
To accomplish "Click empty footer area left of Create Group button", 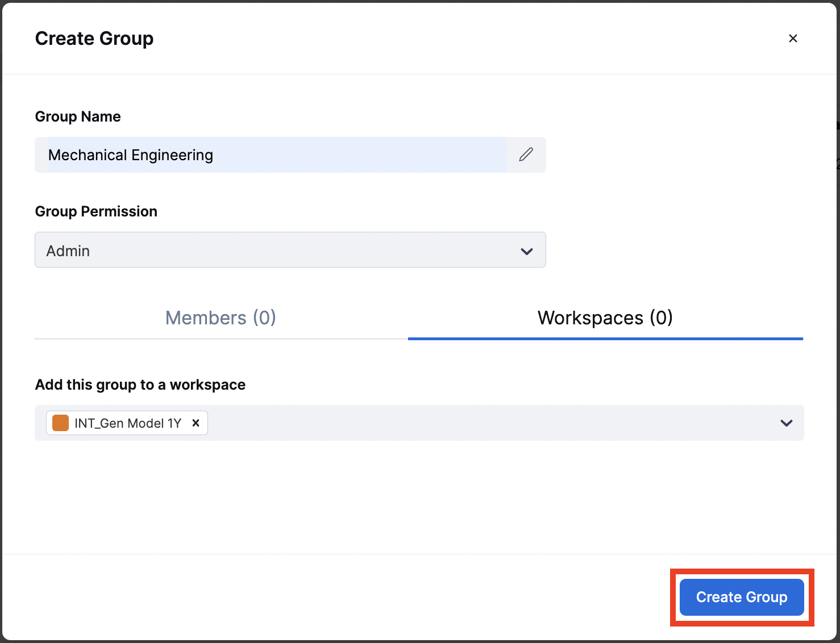I will point(341,596).
